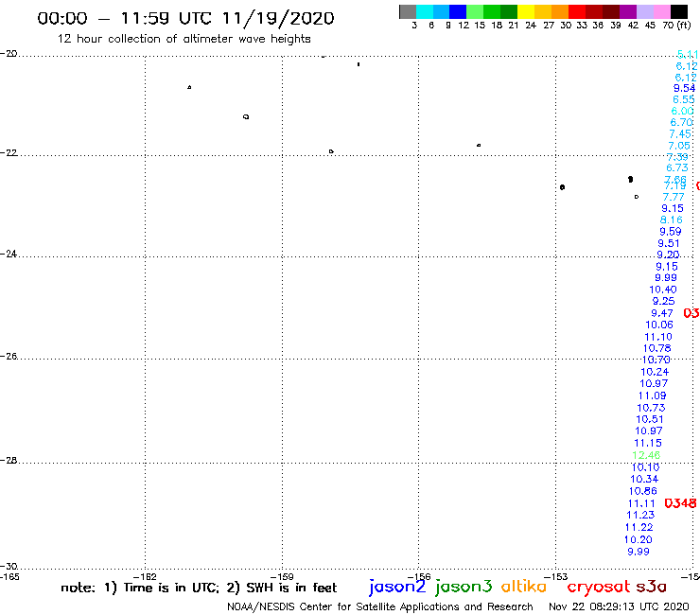Image resolution: width=700 pixels, height=615 pixels.
Task: Click the wave height value 10.40
Action: click(663, 290)
